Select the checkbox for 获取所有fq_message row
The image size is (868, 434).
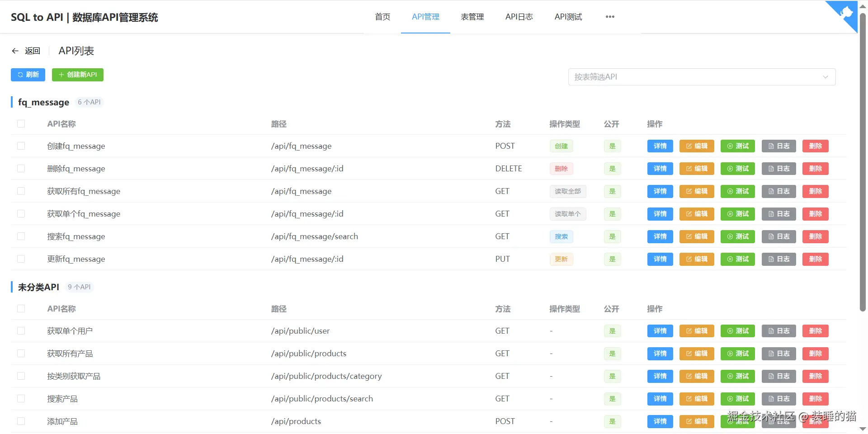pos(21,191)
